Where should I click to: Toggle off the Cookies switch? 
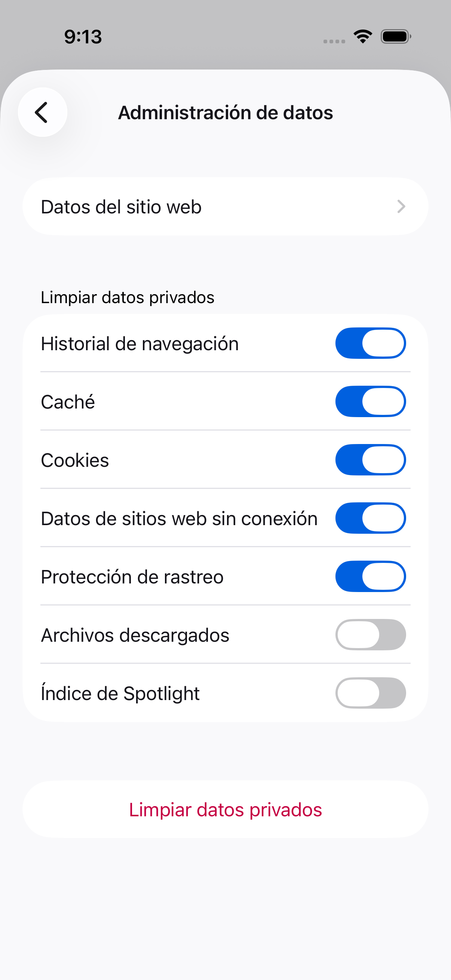click(370, 460)
